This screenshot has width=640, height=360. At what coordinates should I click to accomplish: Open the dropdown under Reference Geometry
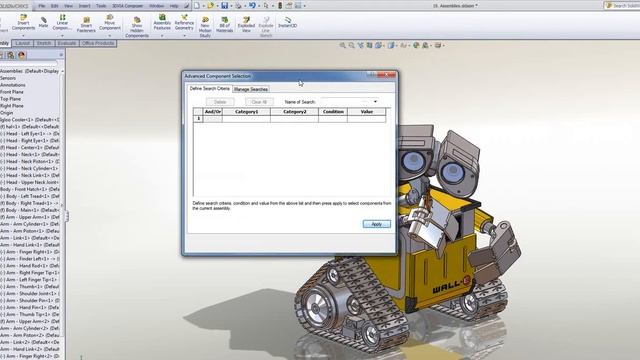tap(184, 36)
